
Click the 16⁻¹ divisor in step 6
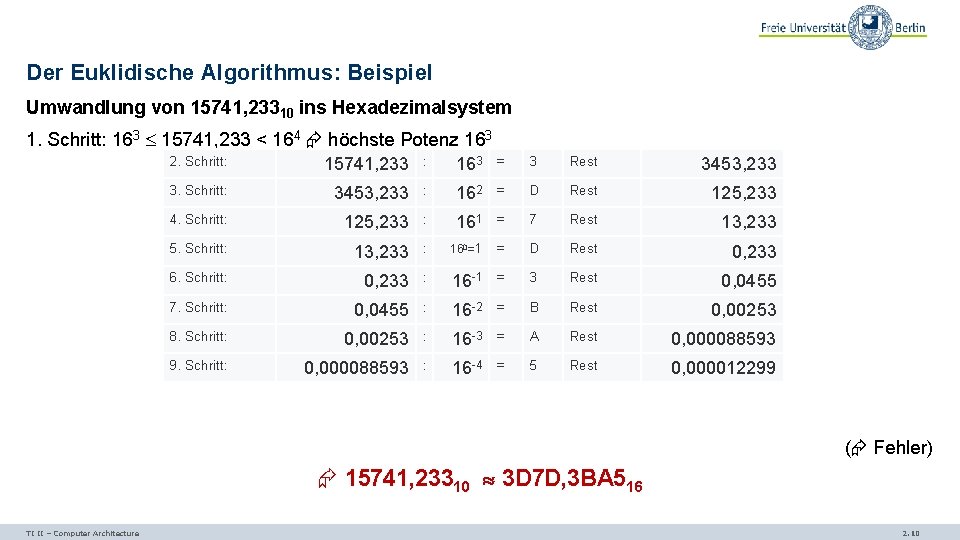(x=467, y=280)
